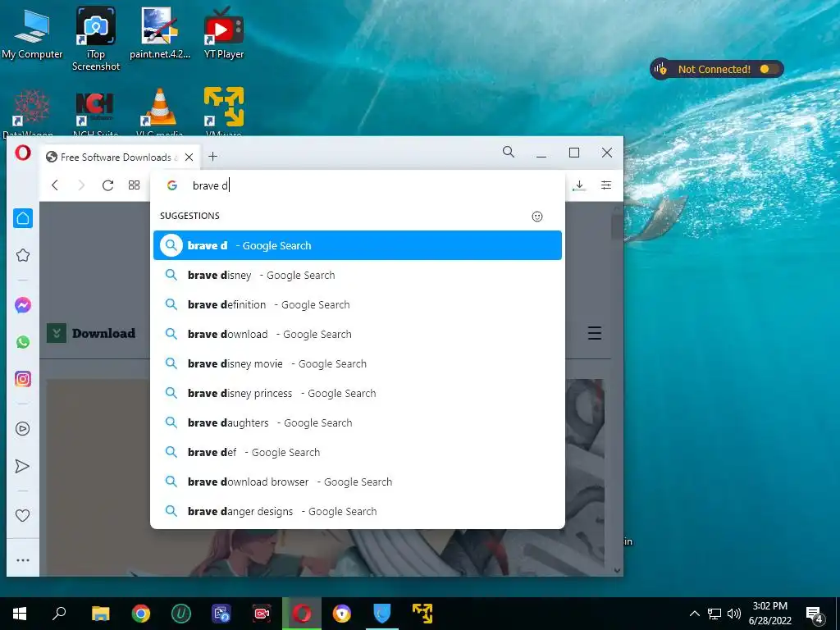Click Google search engine icon in address bar
This screenshot has height=630, width=840.
[x=172, y=185]
